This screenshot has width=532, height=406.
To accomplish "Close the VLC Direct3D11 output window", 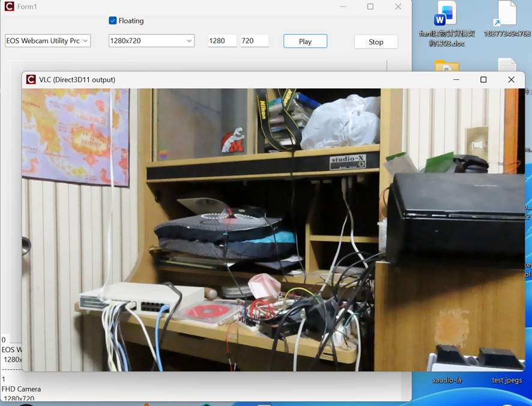I will click(x=511, y=79).
